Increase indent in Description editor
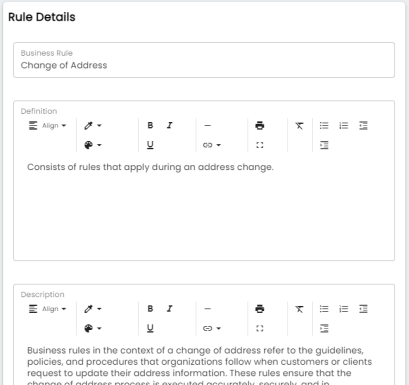 point(324,328)
